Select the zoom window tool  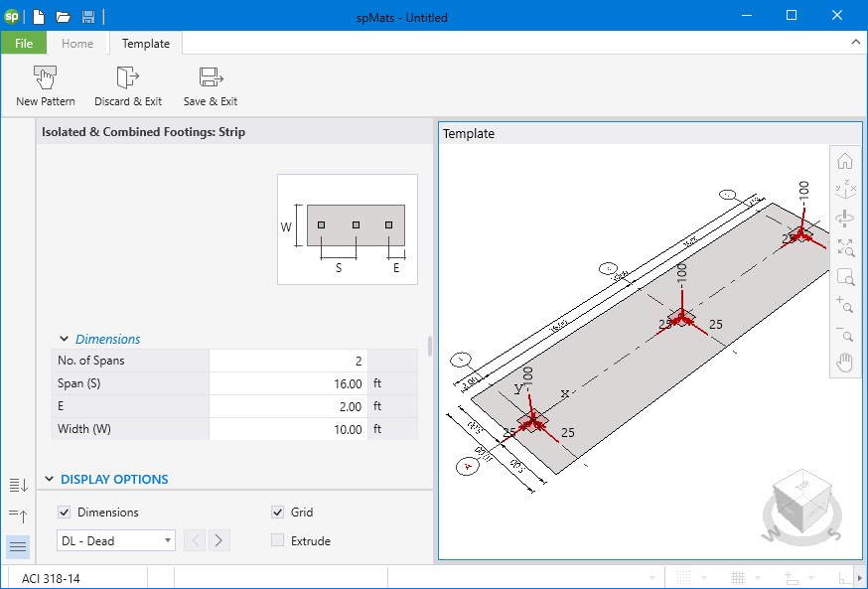pyautogui.click(x=845, y=276)
